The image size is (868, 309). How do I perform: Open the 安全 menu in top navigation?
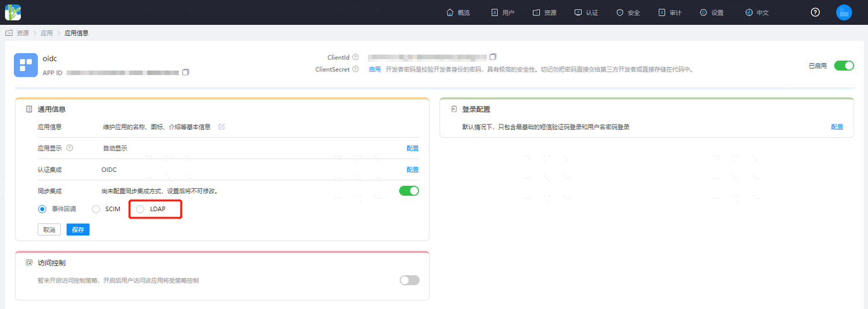pyautogui.click(x=628, y=12)
